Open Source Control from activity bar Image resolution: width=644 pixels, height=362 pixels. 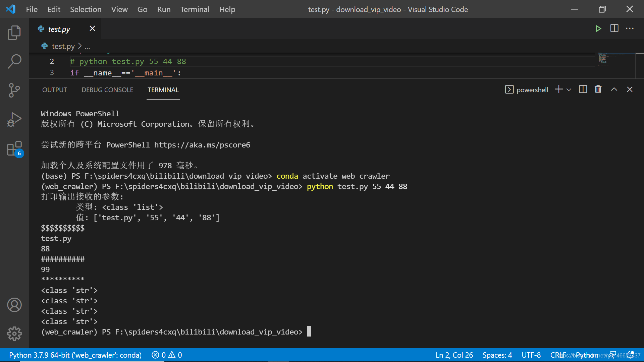point(14,90)
